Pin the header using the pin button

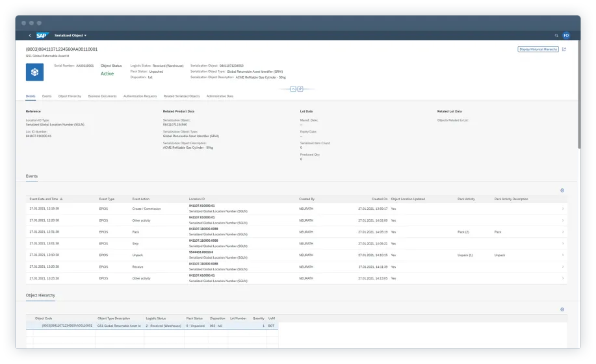[x=300, y=88]
